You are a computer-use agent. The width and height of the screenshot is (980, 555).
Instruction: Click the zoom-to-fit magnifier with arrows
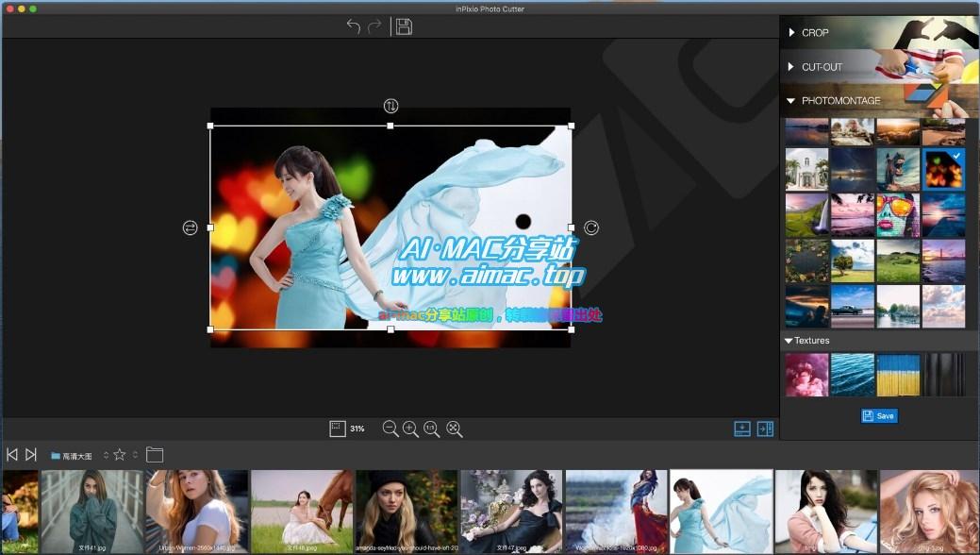[455, 429]
